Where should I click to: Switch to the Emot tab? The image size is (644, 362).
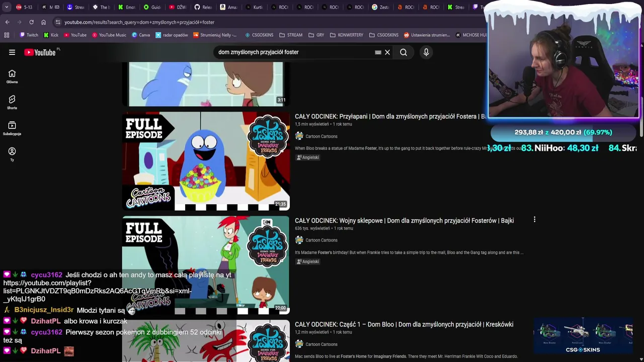[127, 7]
